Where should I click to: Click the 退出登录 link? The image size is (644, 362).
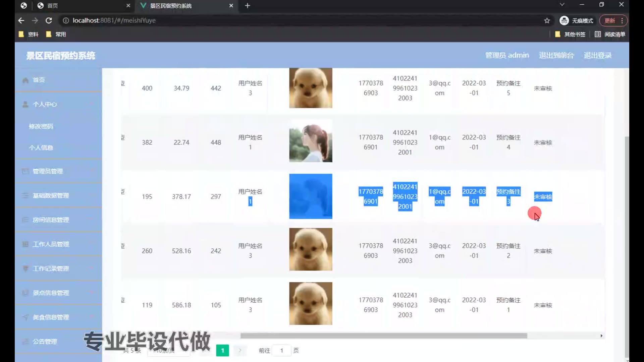tap(597, 55)
